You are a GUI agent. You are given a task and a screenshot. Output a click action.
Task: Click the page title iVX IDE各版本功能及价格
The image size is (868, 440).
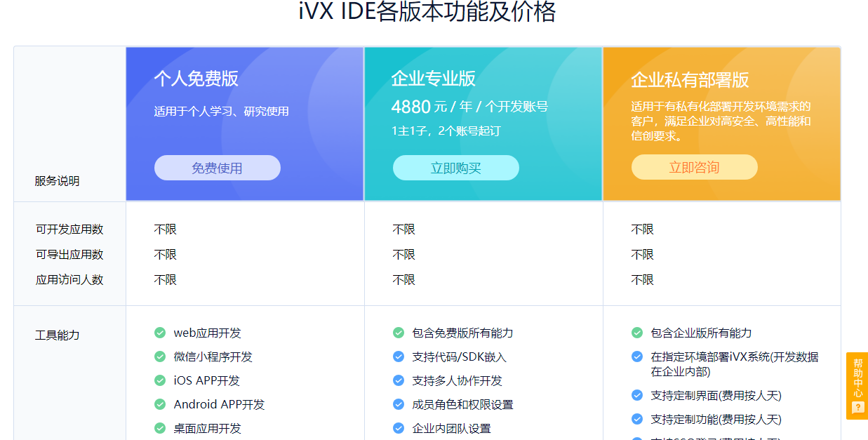coord(427,12)
